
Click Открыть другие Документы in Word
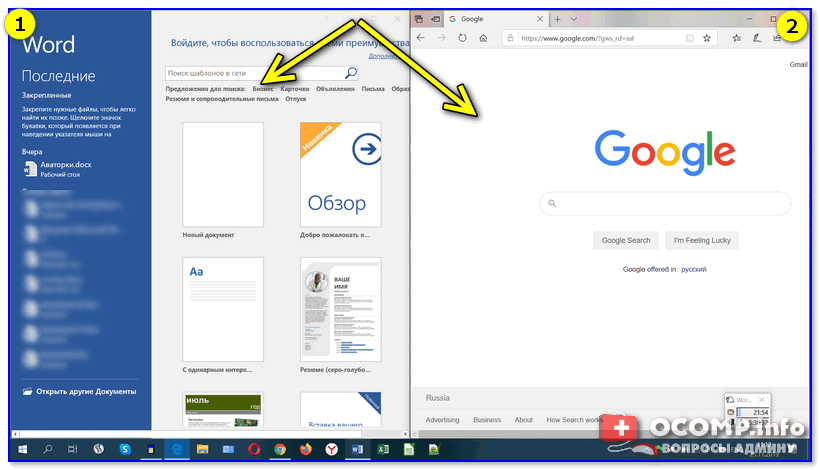click(x=79, y=392)
